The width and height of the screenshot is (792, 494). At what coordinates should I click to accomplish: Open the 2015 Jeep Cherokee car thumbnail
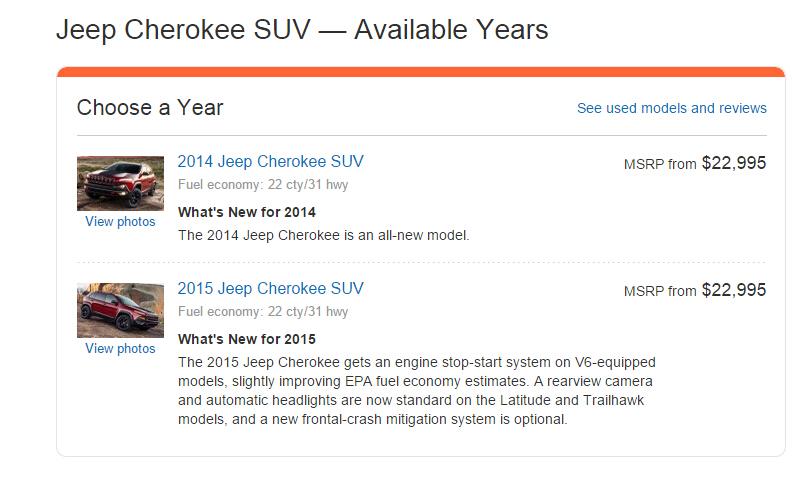pyautogui.click(x=120, y=310)
